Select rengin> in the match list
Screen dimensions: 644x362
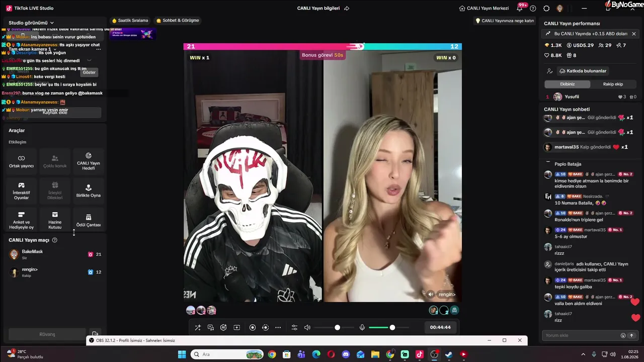[x=55, y=272]
